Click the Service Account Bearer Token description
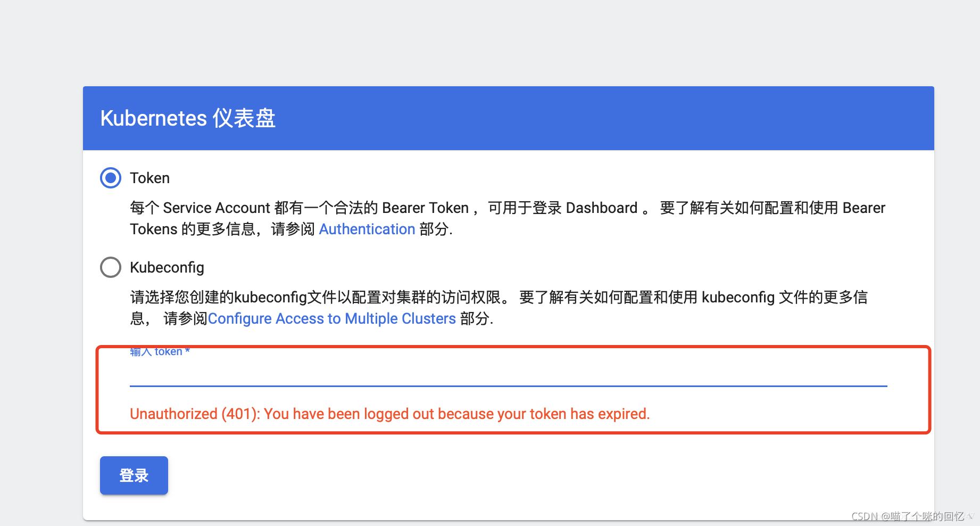This screenshot has width=980, height=526. tap(508, 219)
